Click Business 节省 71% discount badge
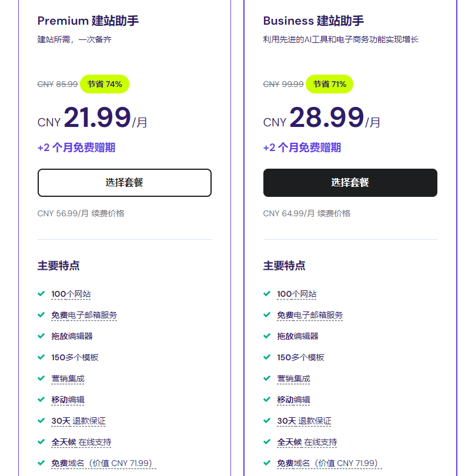The width and height of the screenshot is (475, 476). point(330,84)
